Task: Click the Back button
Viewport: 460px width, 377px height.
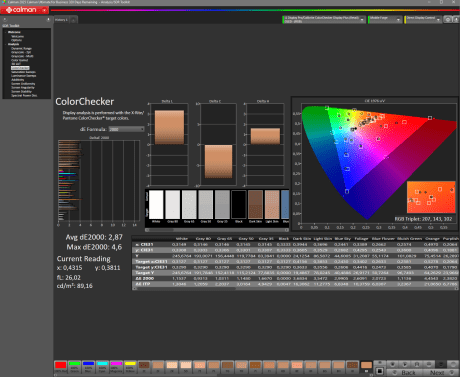Action: pos(405,372)
